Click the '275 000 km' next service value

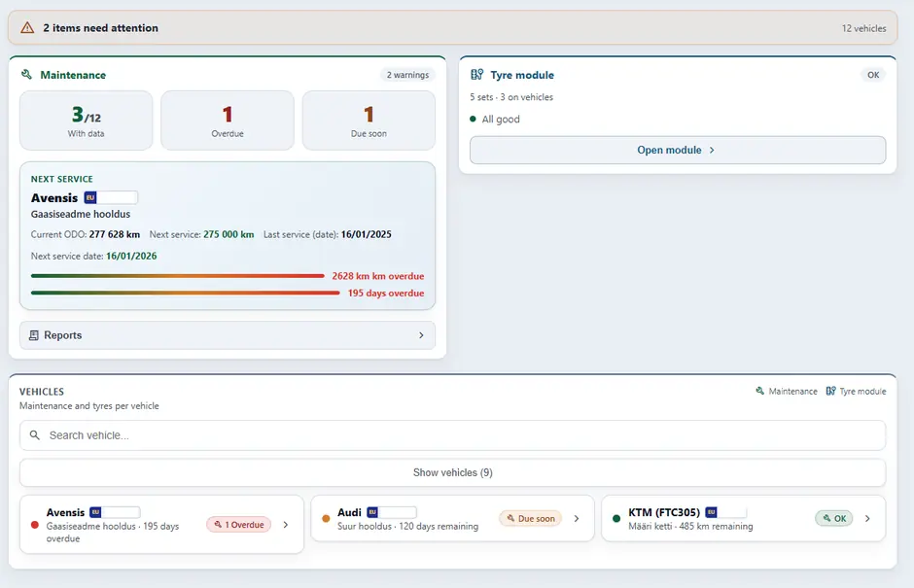[228, 234]
